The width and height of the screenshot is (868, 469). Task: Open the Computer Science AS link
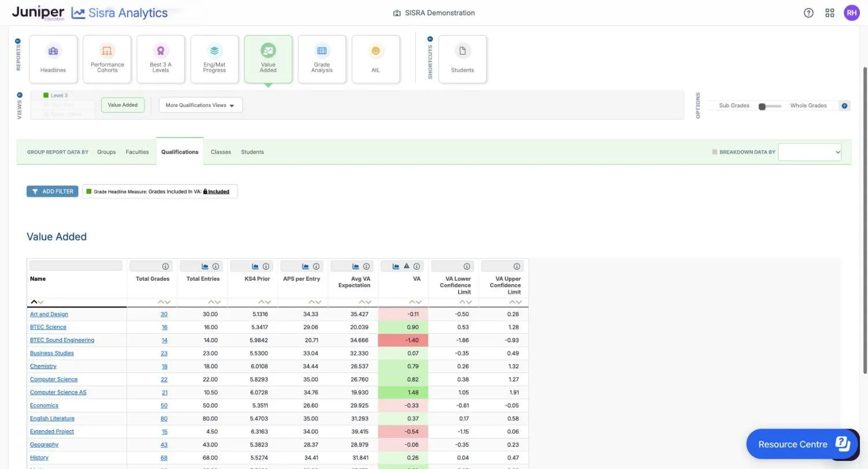[x=58, y=392]
